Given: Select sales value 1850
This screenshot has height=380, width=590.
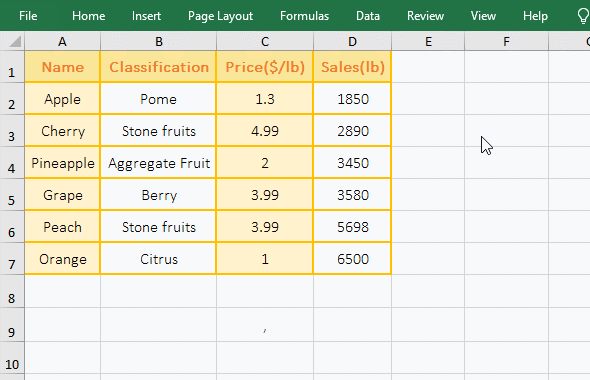Looking at the screenshot, I should pos(352,99).
